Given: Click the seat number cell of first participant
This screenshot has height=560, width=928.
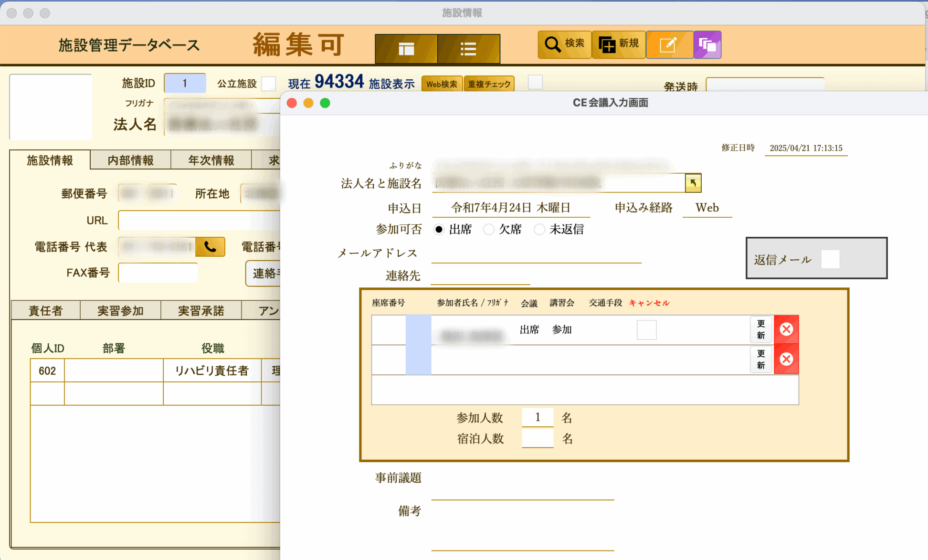Looking at the screenshot, I should point(389,330).
